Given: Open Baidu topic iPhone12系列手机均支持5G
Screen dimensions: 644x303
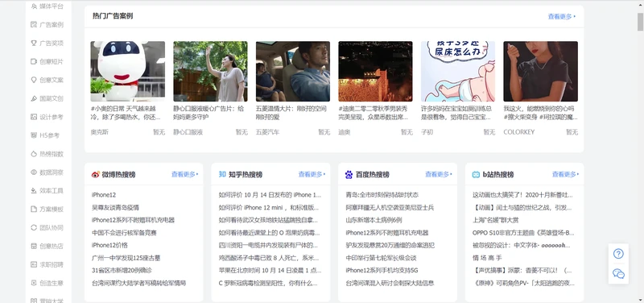Looking at the screenshot, I should coord(382,271).
